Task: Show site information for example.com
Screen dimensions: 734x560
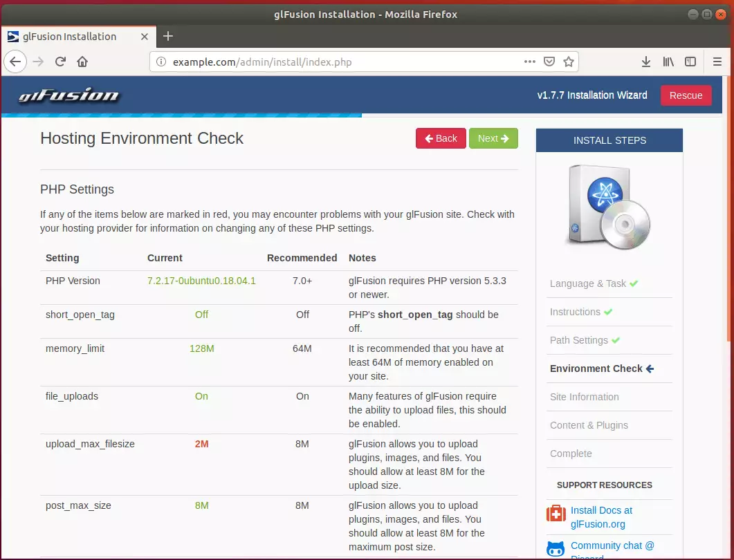Action: tap(161, 62)
